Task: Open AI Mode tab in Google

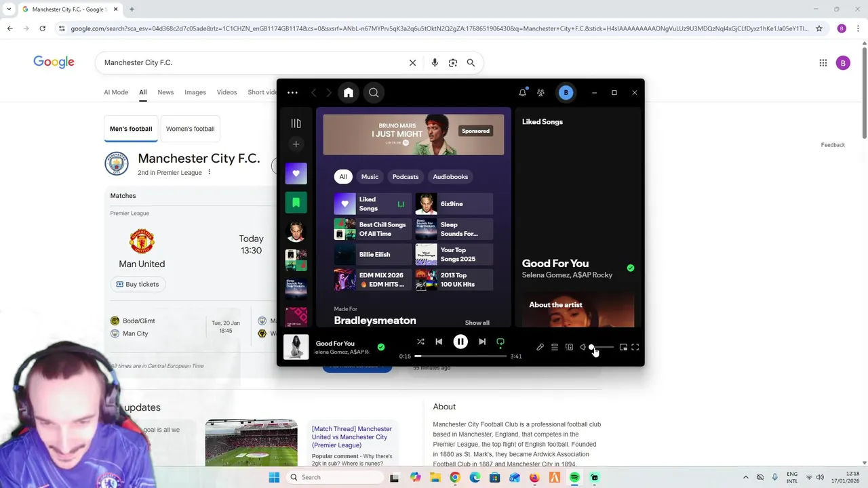Action: coord(116,92)
